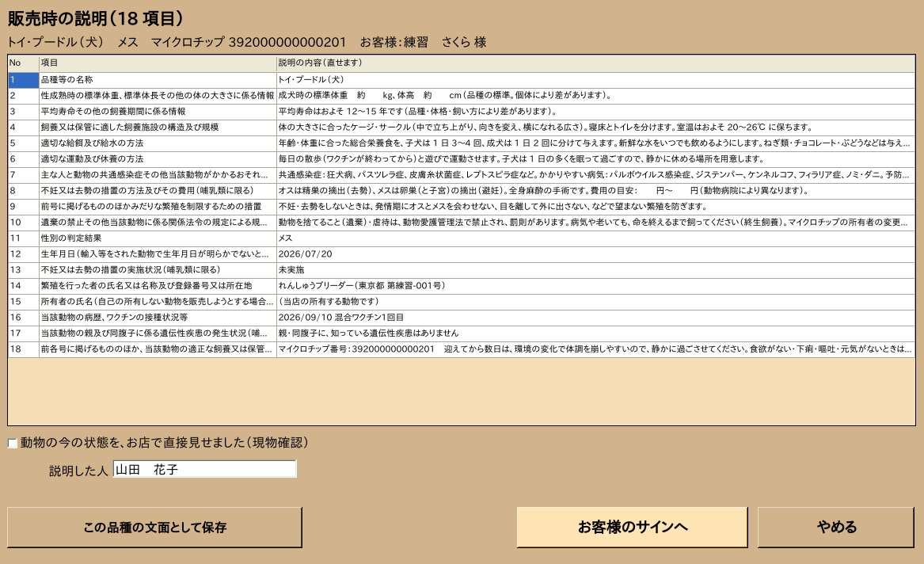924x564 pixels.
Task: Click the 2026/09/10 混合ワクチン1回目 cell
Action: pos(595,318)
